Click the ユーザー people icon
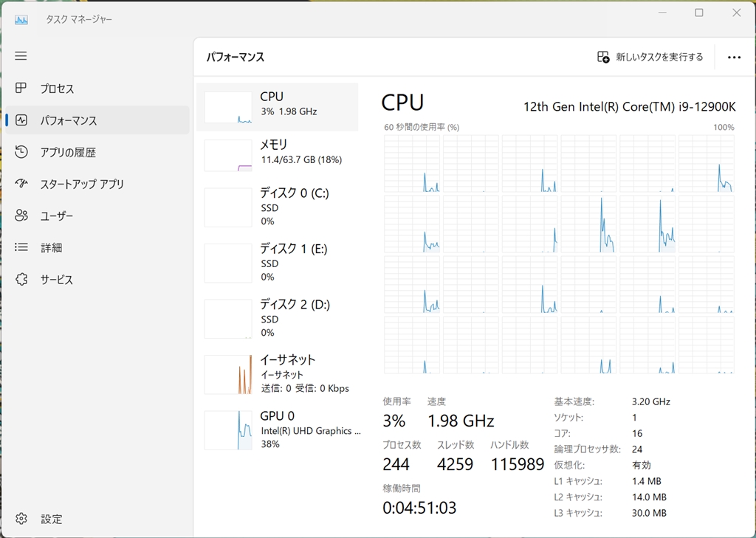Viewport: 756px width, 538px height. click(21, 215)
